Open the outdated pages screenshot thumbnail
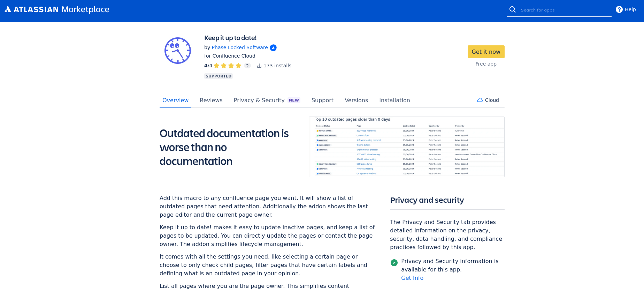The width and height of the screenshot is (644, 291). [x=406, y=147]
